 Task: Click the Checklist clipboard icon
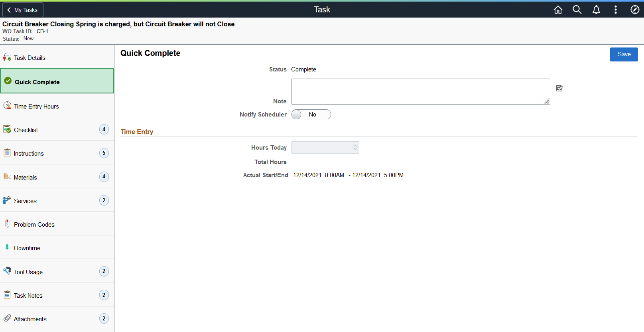pos(7,129)
